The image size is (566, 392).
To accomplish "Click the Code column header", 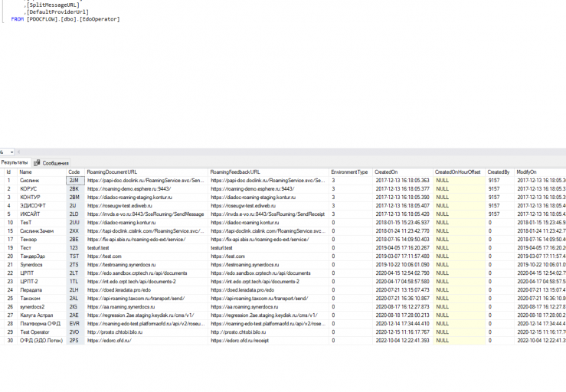I will [74, 172].
